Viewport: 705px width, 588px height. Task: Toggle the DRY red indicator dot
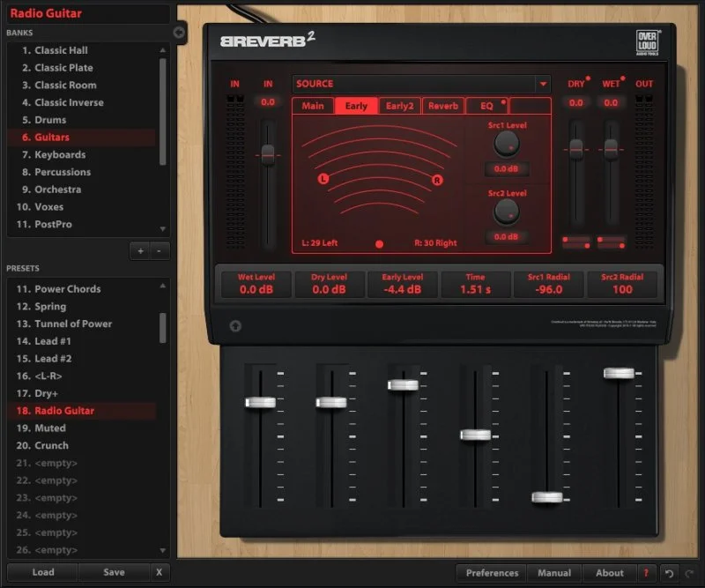pos(588,78)
